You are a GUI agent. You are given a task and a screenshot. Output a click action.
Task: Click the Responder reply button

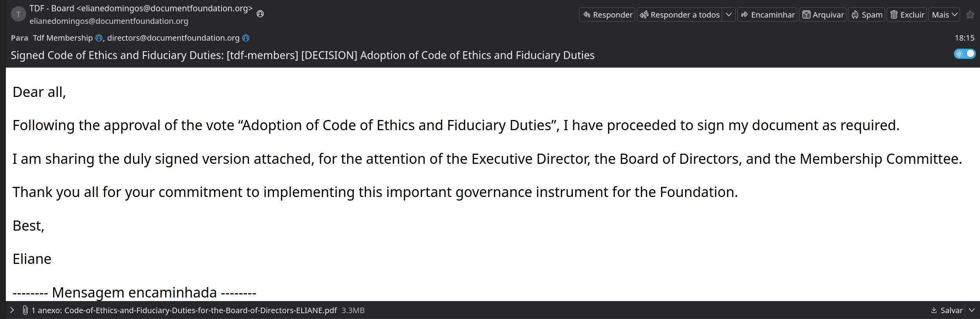click(x=607, y=15)
